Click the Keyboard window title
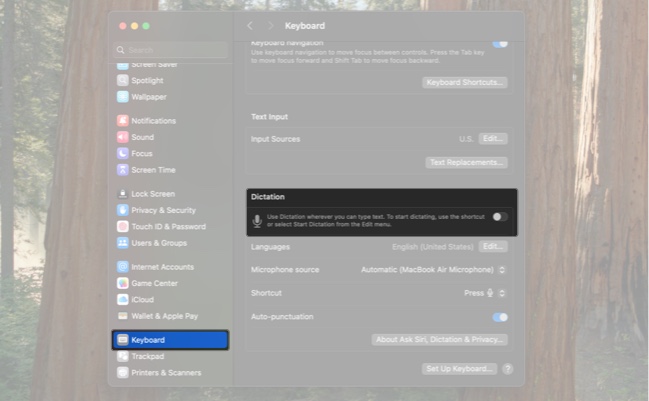Image resolution: width=649 pixels, height=401 pixels. [x=305, y=26]
